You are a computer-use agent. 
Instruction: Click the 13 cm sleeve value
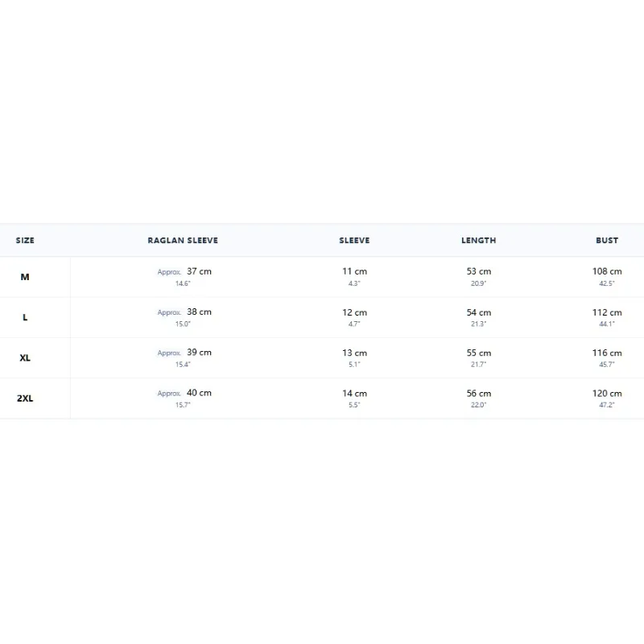point(354,353)
